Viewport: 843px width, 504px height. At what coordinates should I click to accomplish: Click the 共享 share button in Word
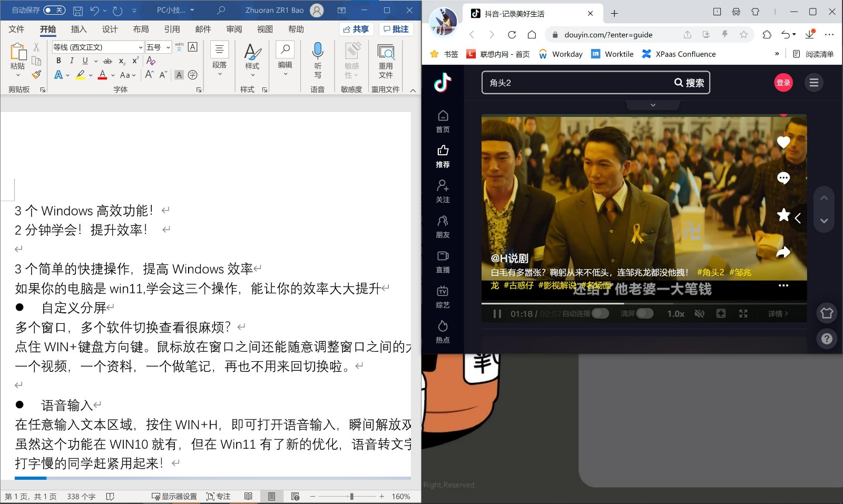(x=356, y=29)
